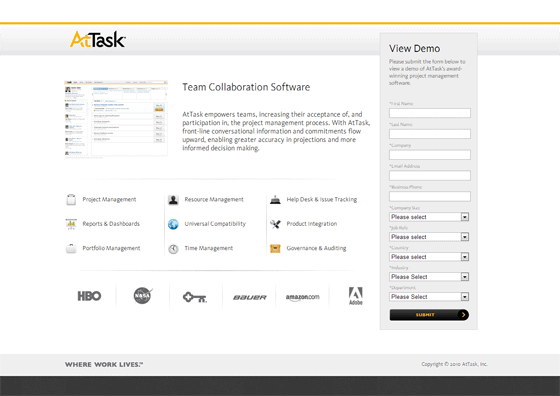Viewport: 560px width, 396px height.
Task: Open the Governance & Auditing link
Action: pyautogui.click(x=316, y=248)
